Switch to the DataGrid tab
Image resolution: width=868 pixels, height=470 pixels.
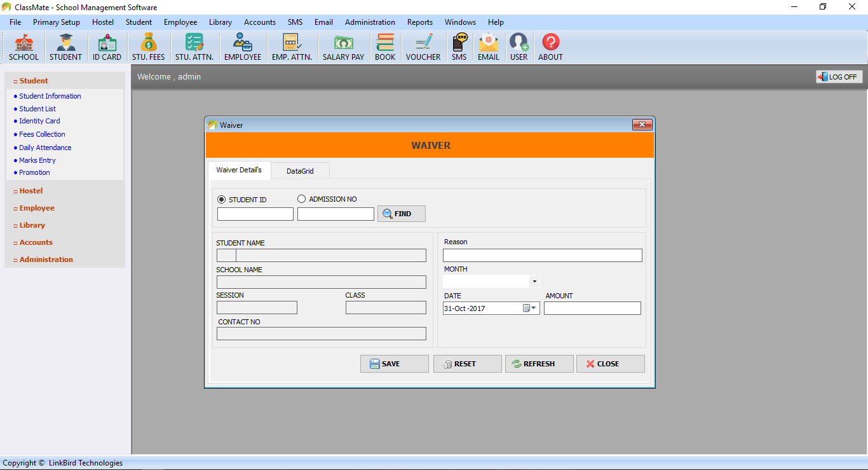[x=300, y=170]
